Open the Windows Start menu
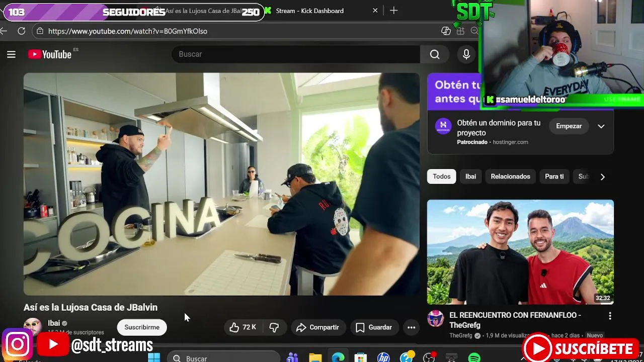This screenshot has width=644, height=362. click(154, 358)
